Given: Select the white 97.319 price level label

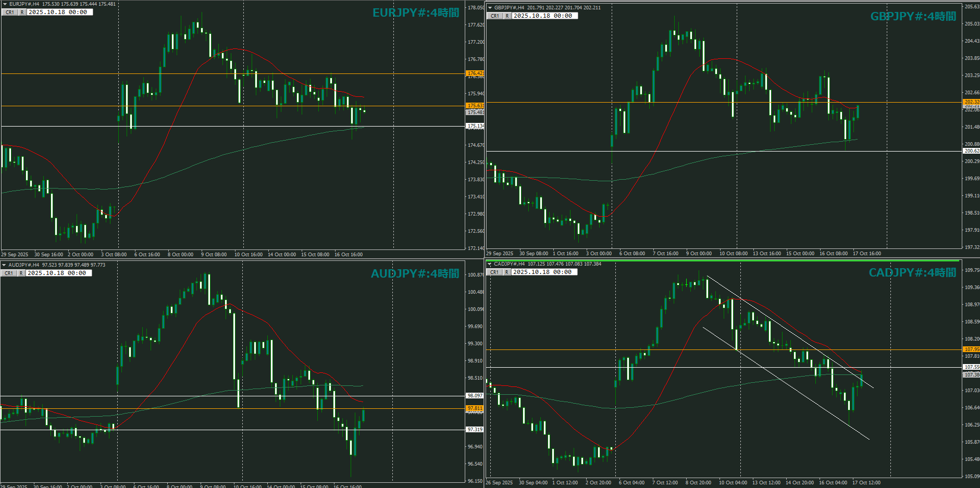Looking at the screenshot, I should pos(475,430).
